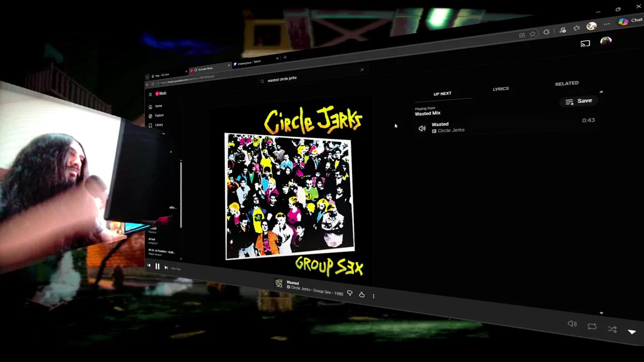Click the Wasted Mix playing-from label

427,114
